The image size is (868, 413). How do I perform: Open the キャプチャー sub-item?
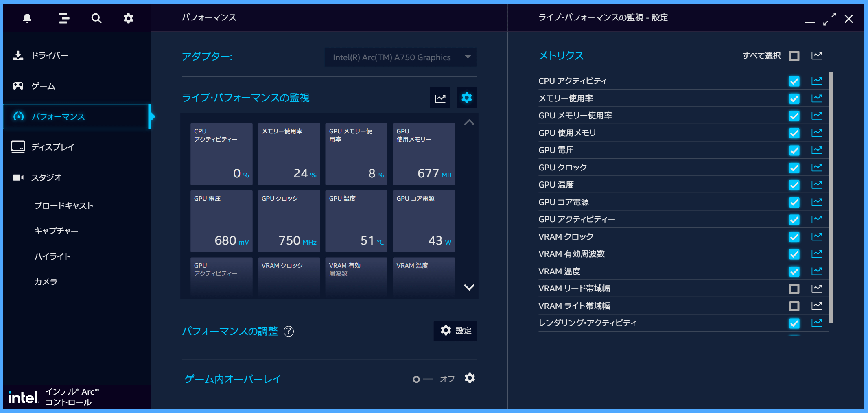[x=56, y=231]
